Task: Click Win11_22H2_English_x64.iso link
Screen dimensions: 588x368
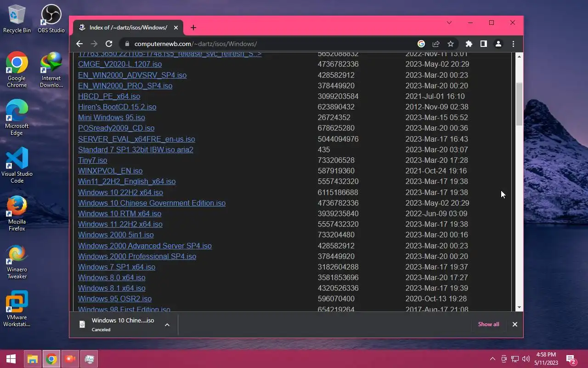Action: [x=127, y=181]
